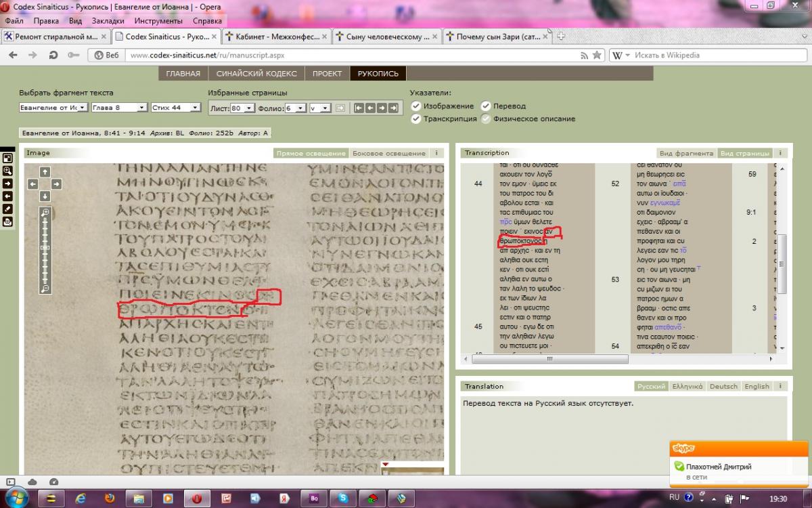The width and height of the screenshot is (812, 508).
Task: Toggle the Перевод checkbox
Action: coord(486,106)
